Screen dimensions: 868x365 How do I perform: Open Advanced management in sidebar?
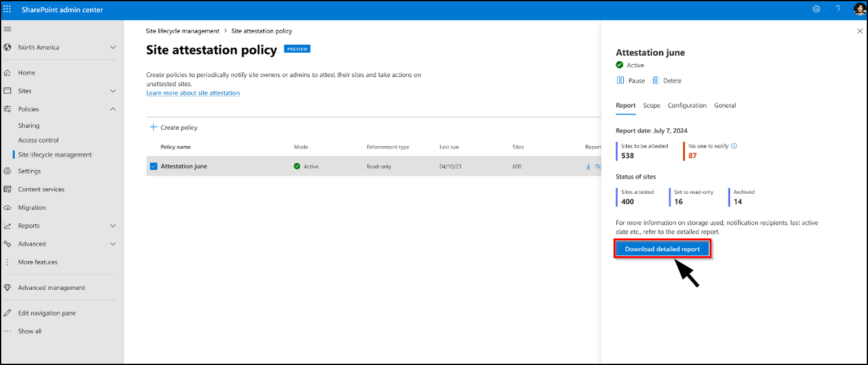click(x=51, y=288)
